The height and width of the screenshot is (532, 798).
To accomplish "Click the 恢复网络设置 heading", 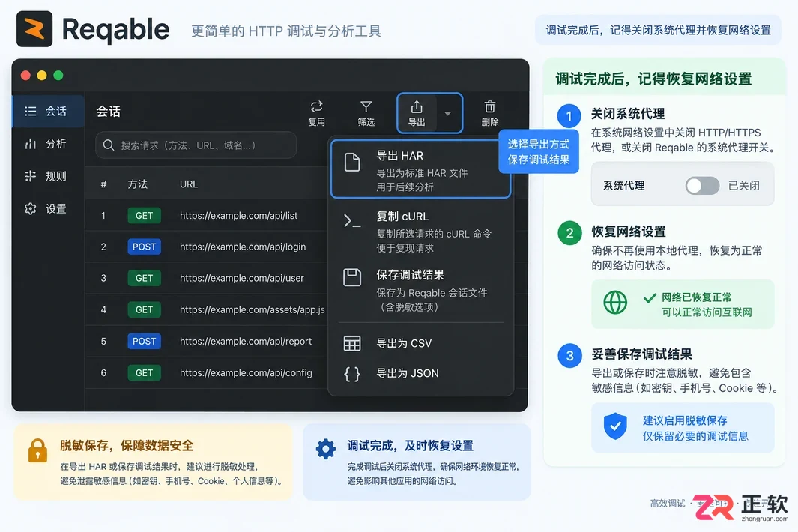I will 629,232.
